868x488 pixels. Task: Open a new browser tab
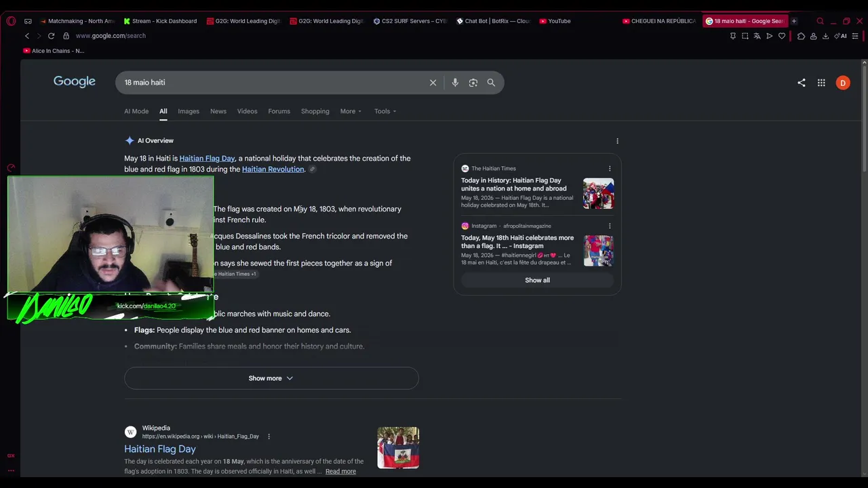click(x=794, y=21)
